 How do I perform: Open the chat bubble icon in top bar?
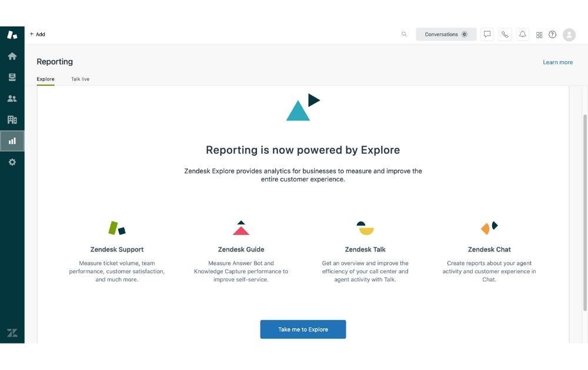[x=487, y=34]
